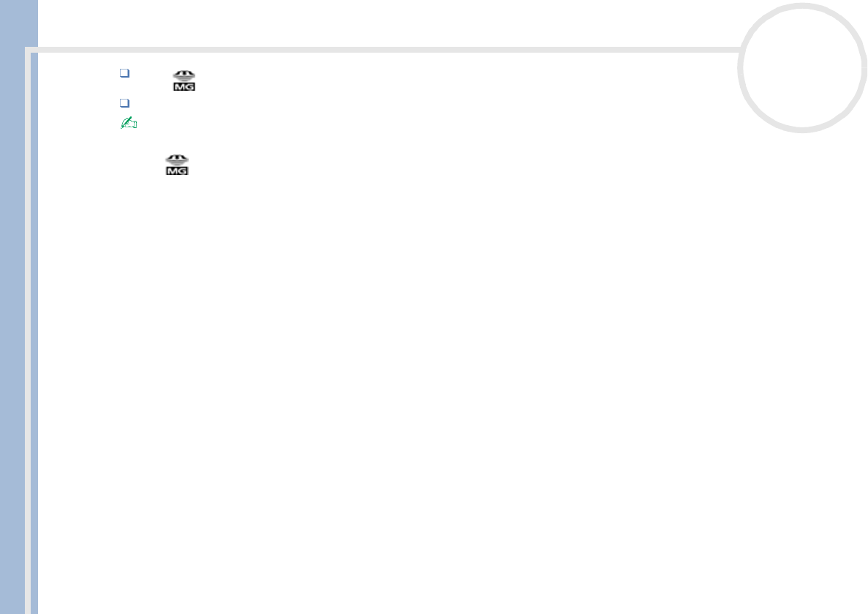Click the corner where gray bars meet

(x=29, y=50)
